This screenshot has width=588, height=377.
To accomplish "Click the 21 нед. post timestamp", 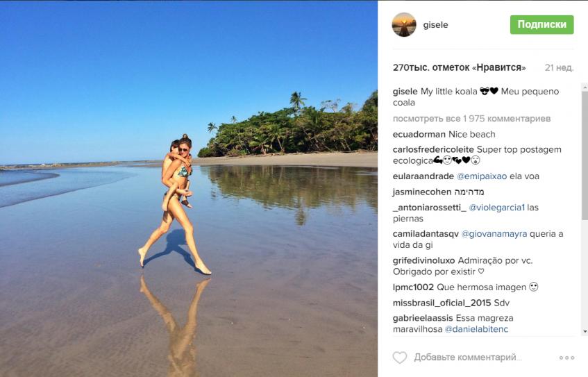I will click(559, 68).
